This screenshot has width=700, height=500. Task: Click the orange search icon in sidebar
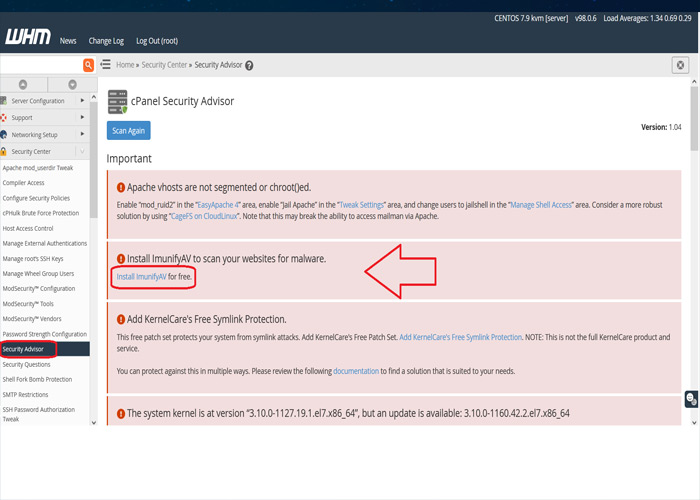point(89,65)
